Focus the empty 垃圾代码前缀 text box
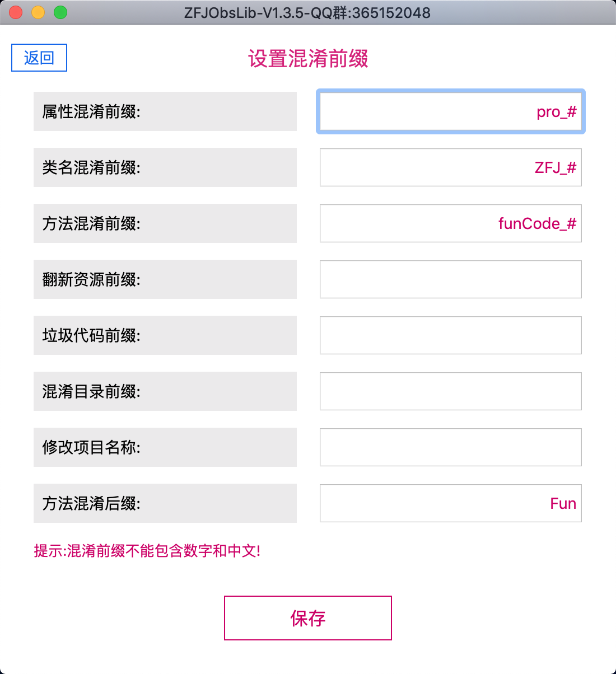Screen dimensions: 616x674 [x=451, y=335]
